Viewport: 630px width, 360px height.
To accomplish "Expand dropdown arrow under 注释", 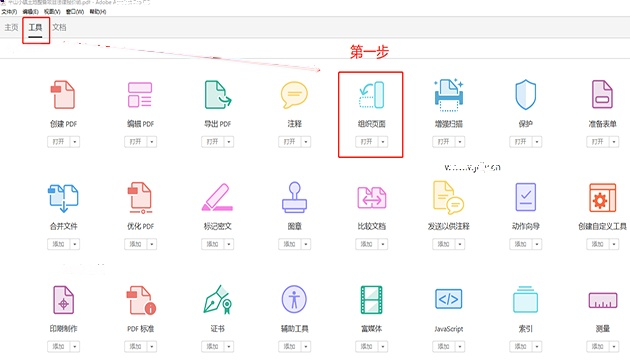I will tap(306, 142).
